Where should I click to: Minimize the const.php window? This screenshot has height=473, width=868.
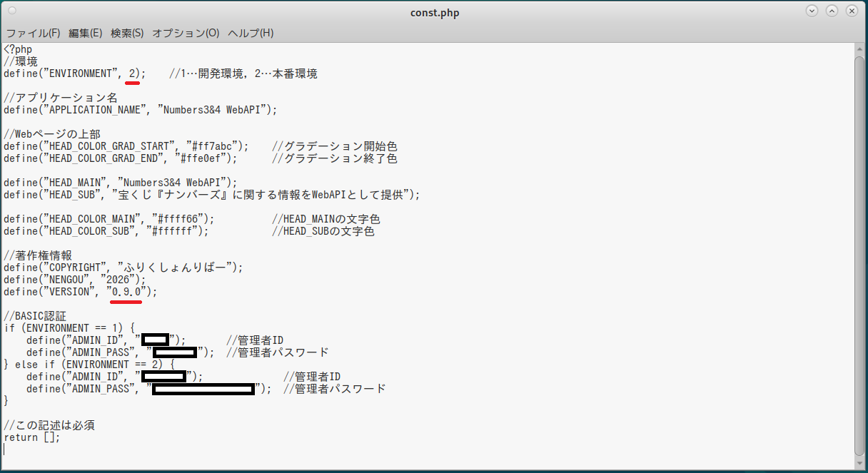812,11
